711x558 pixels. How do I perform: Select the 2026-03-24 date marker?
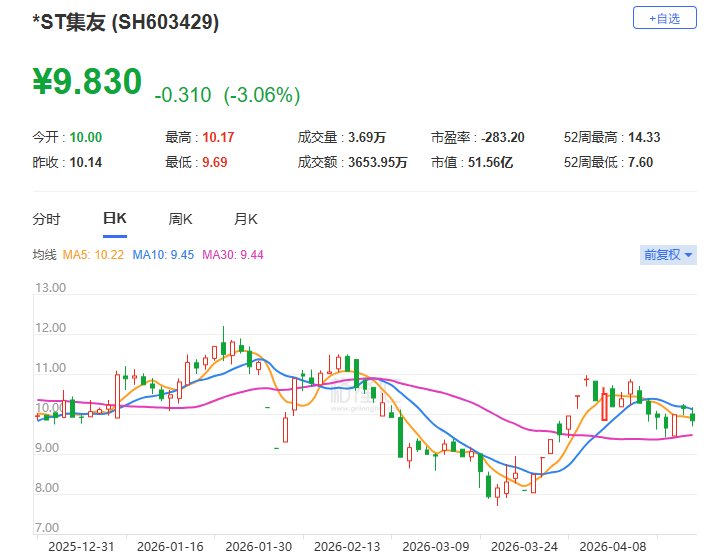click(x=524, y=547)
